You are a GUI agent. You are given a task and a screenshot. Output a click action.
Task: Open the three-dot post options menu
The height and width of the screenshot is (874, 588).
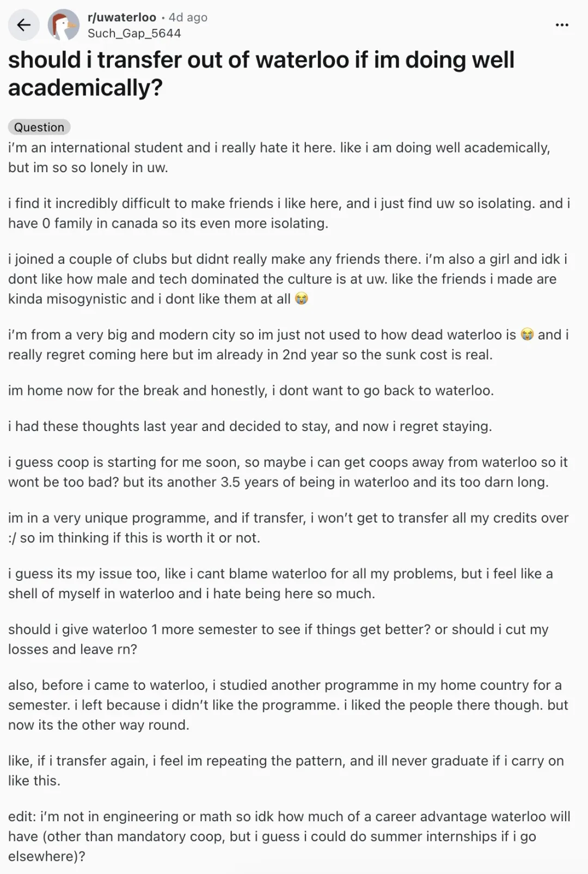tap(561, 25)
